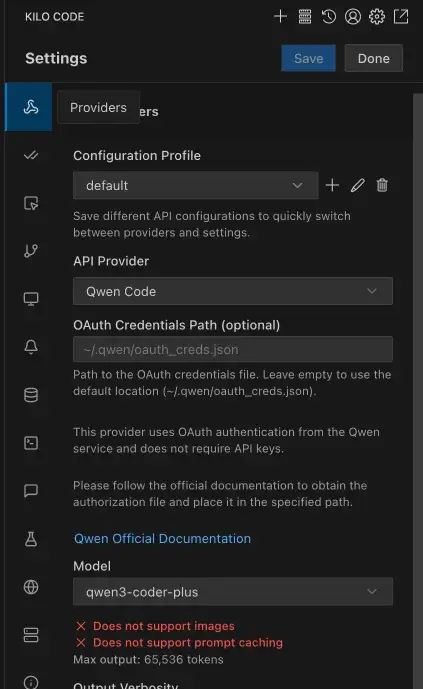Focus the OAuth Credentials Path input field
The width and height of the screenshot is (423, 689).
[233, 349]
